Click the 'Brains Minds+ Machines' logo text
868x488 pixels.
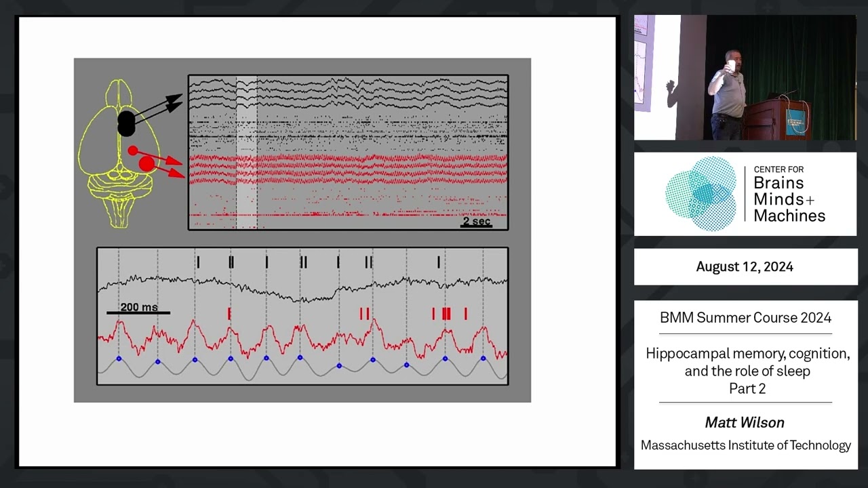[x=789, y=199]
